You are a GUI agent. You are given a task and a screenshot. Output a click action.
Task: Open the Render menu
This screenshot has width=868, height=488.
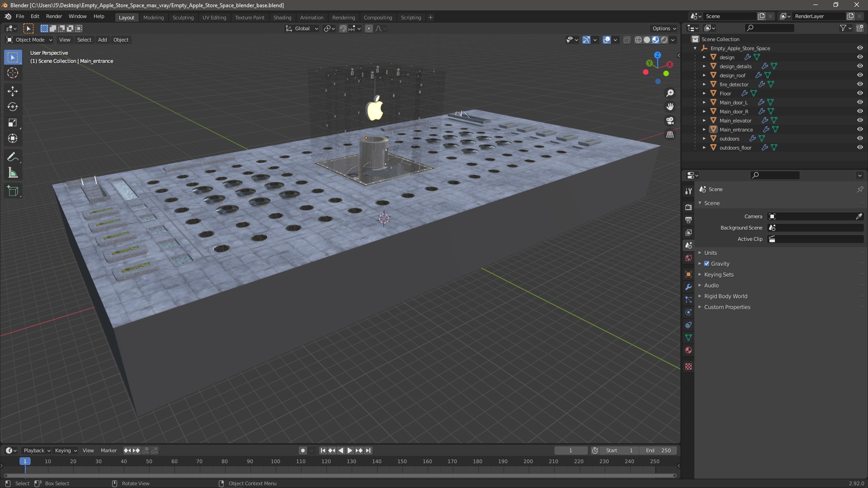point(54,16)
